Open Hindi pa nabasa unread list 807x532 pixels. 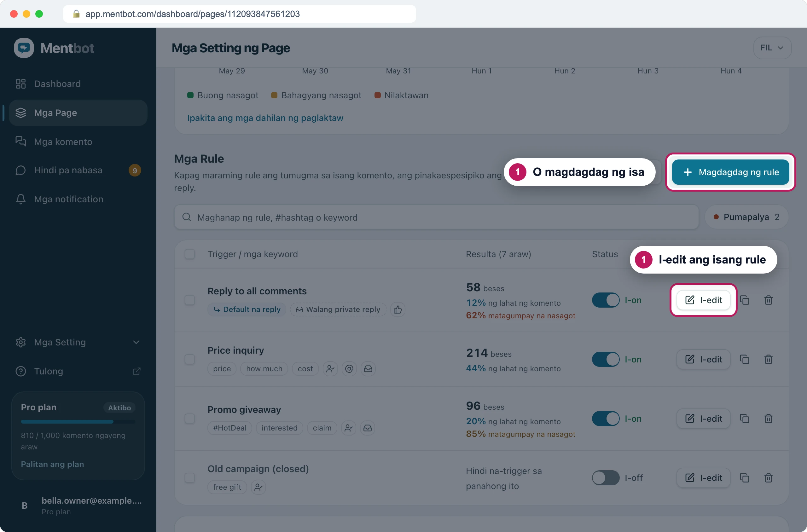tap(78, 170)
